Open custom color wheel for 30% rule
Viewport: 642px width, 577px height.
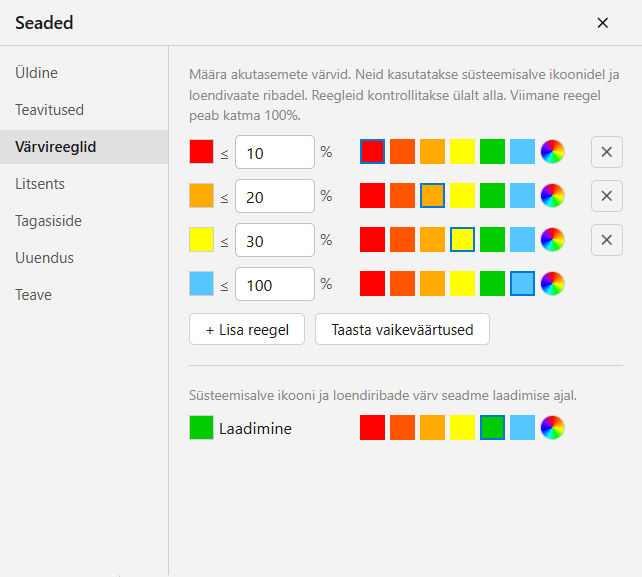point(552,240)
